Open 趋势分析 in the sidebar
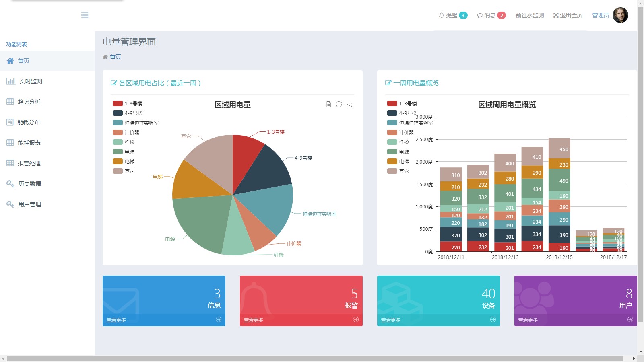 point(47,102)
